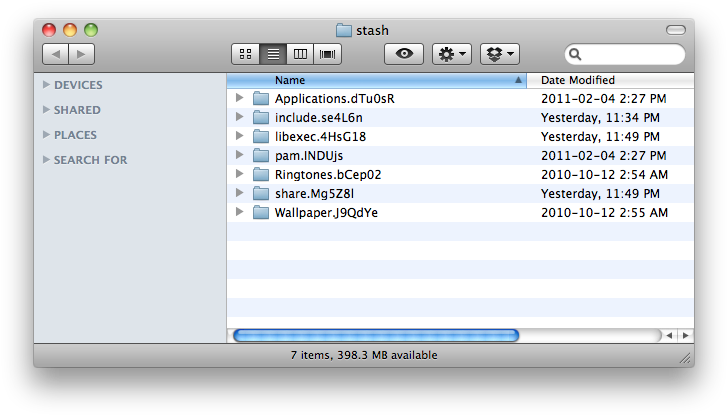Go forward with the right arrow
Screen dimensions: 727x415
click(x=82, y=54)
